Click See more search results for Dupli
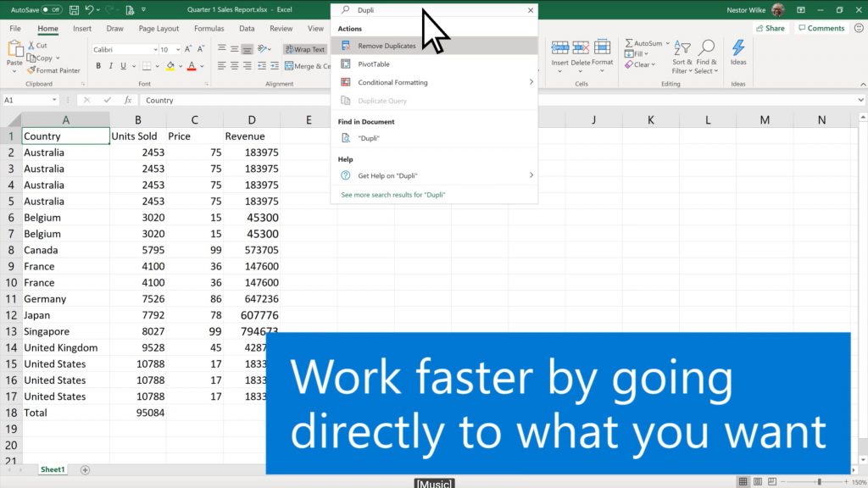This screenshot has height=488, width=868. [x=393, y=195]
